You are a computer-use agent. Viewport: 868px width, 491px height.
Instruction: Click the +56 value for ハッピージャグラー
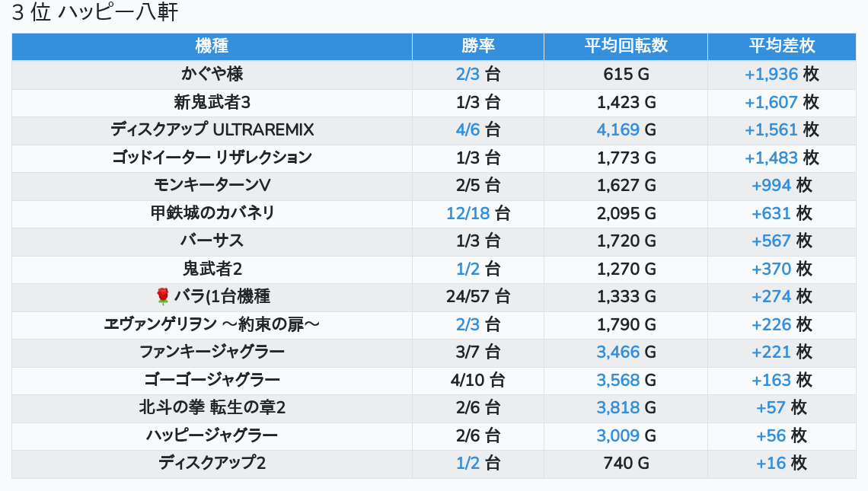(x=771, y=435)
